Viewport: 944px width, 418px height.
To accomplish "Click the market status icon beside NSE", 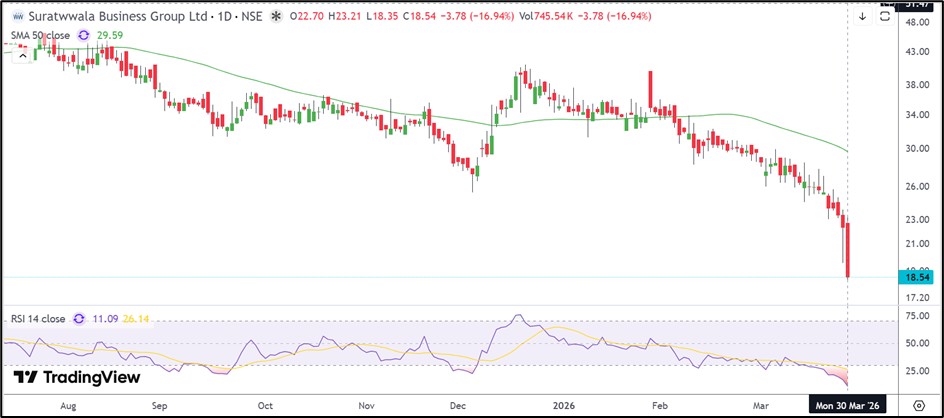I will click(274, 16).
